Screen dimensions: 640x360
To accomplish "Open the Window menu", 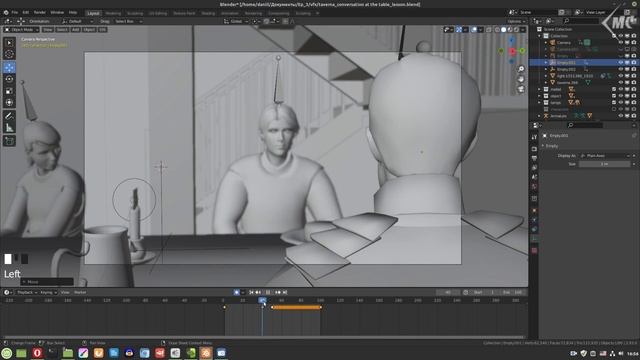I will (57, 13).
